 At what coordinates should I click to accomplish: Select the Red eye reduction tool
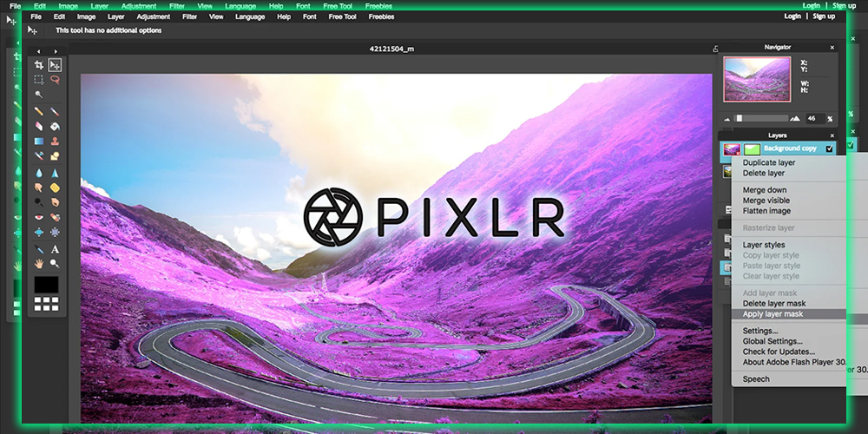[x=39, y=217]
